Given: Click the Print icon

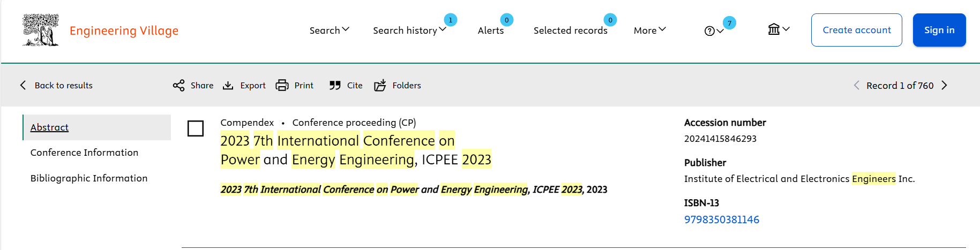Looking at the screenshot, I should pyautogui.click(x=282, y=86).
